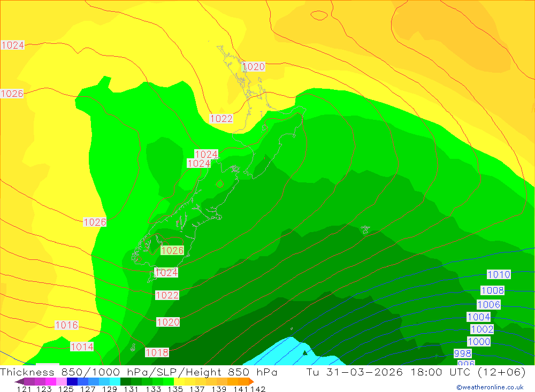The image size is (535, 392).
Task: Click the blue 1008 isobar label
Action: [x=492, y=290]
